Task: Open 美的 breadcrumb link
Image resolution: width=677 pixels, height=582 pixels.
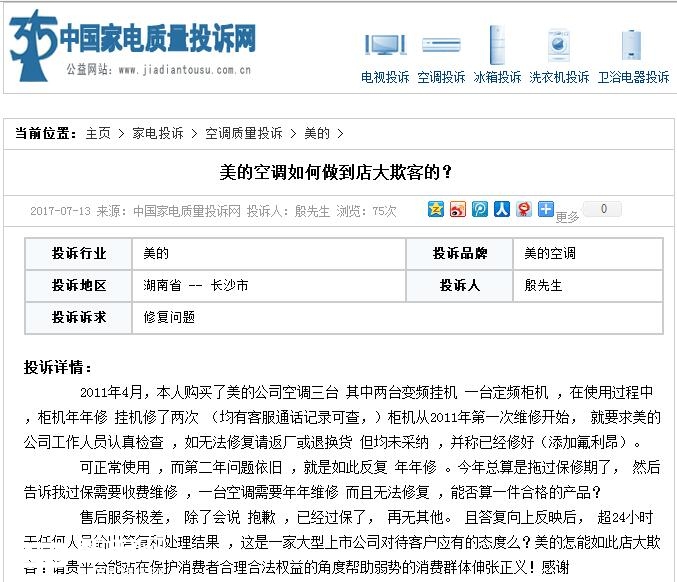Action: pos(317,133)
